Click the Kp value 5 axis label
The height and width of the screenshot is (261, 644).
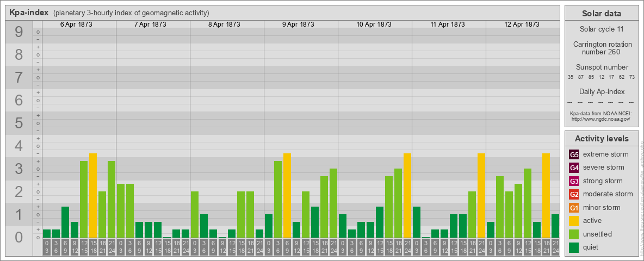[19, 123]
